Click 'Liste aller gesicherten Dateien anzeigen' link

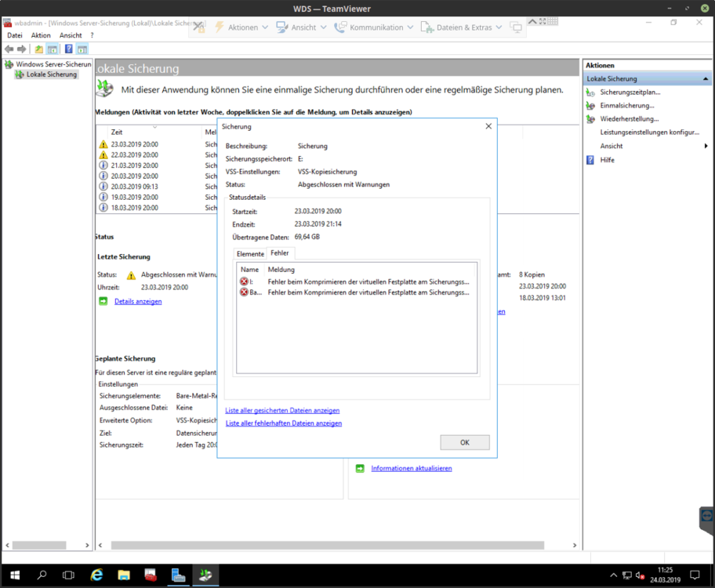(x=282, y=410)
